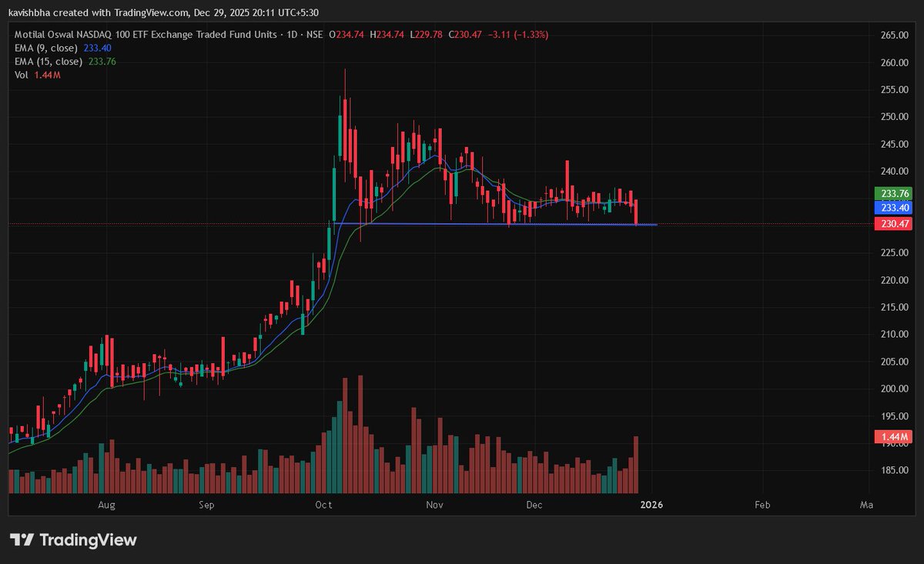The image size is (924, 564).
Task: Click the daily change −3.11 (−1.33%) value
Action: [x=518, y=35]
